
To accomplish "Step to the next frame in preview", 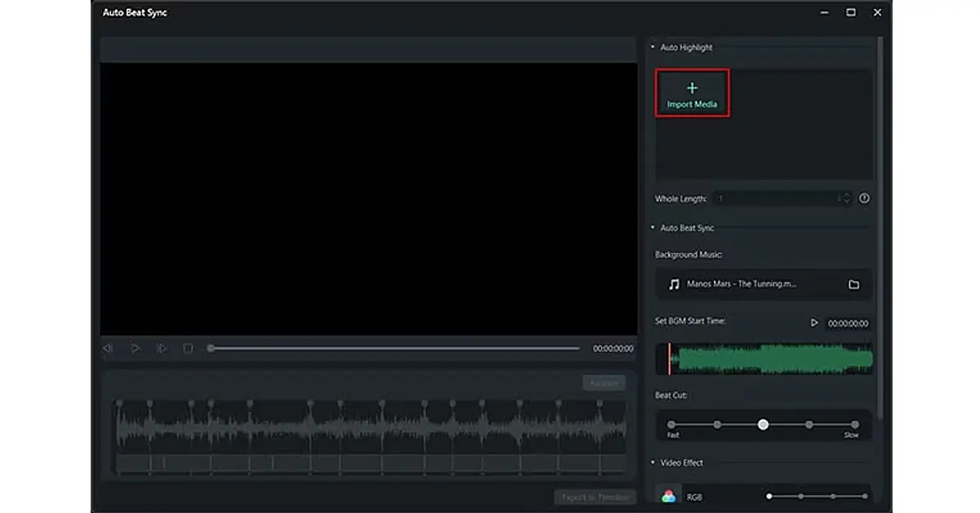I will point(162,348).
